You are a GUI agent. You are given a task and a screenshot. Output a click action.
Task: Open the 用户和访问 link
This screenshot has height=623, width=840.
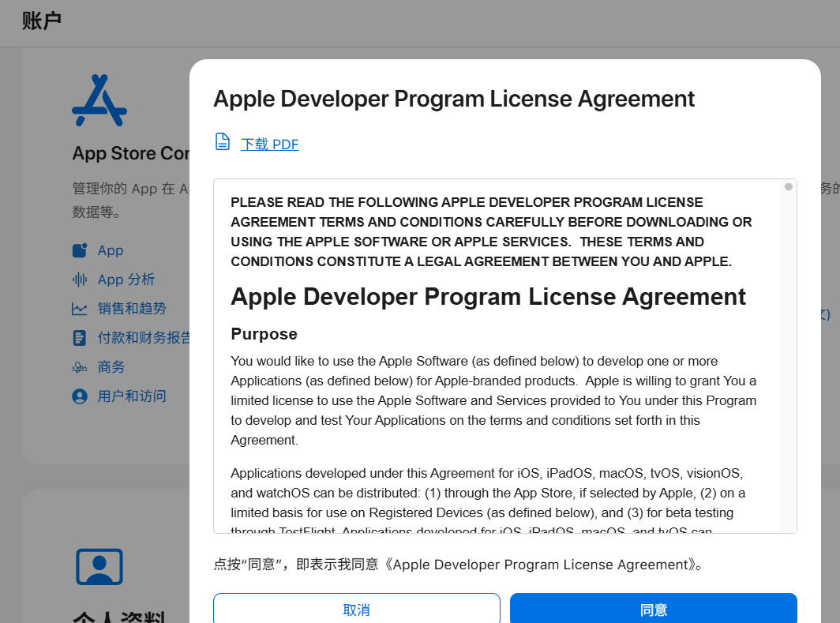click(132, 396)
